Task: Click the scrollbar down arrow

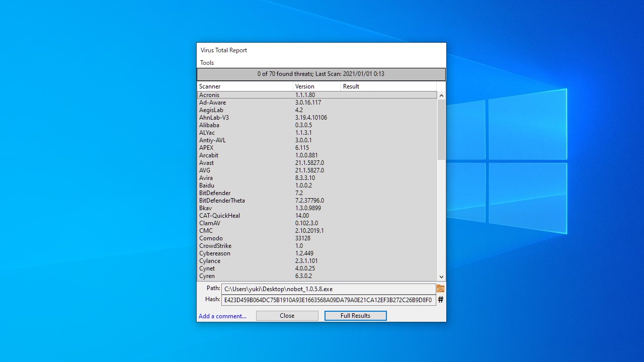Action: [441, 277]
